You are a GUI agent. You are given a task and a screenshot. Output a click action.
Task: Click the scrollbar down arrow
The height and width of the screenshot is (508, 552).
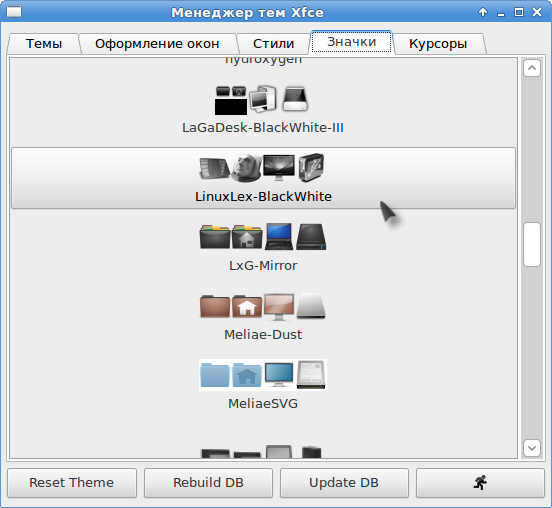pos(532,448)
